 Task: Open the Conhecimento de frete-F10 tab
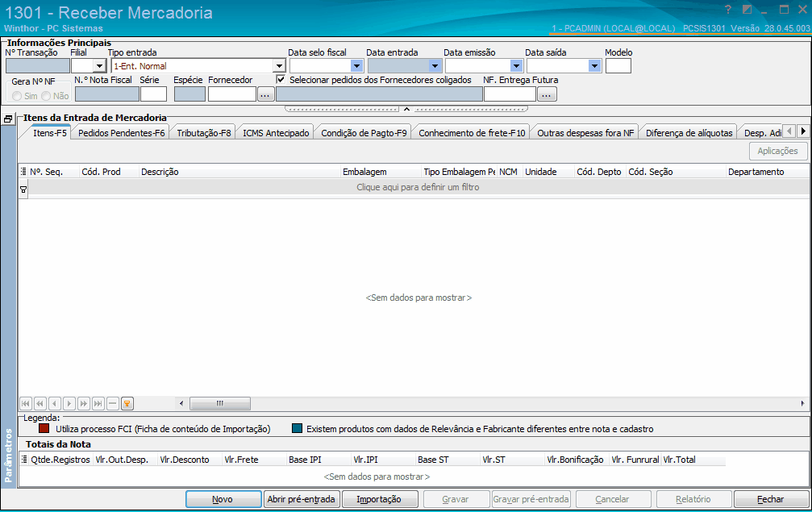tap(472, 133)
